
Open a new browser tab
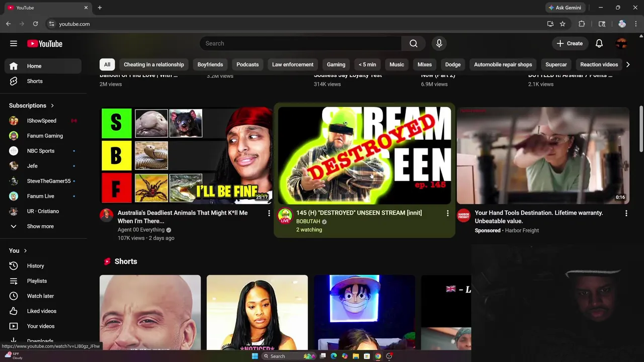100,8
